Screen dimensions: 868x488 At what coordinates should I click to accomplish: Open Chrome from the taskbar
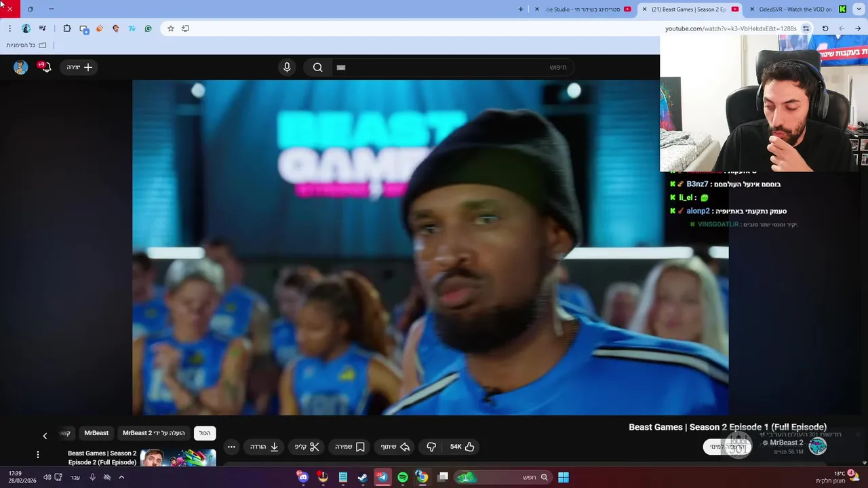click(422, 477)
